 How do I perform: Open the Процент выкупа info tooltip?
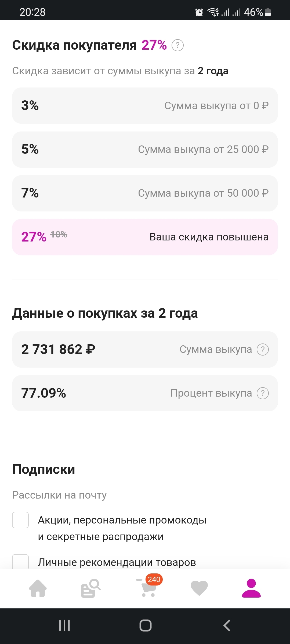click(263, 393)
